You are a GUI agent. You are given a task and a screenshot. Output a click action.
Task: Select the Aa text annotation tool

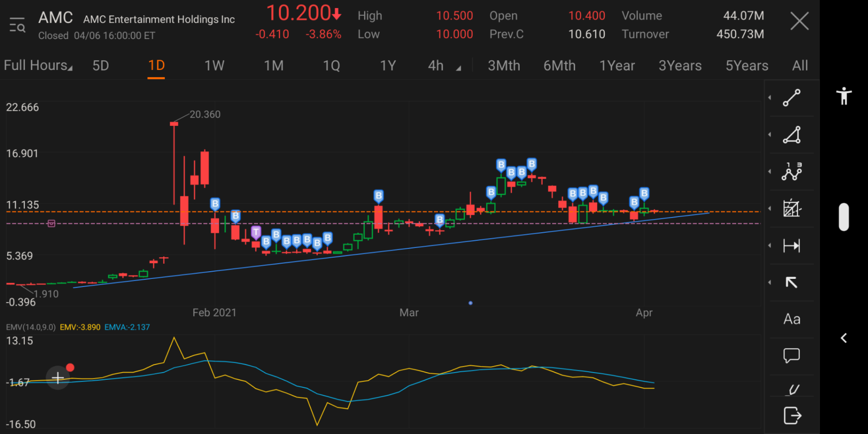(792, 319)
